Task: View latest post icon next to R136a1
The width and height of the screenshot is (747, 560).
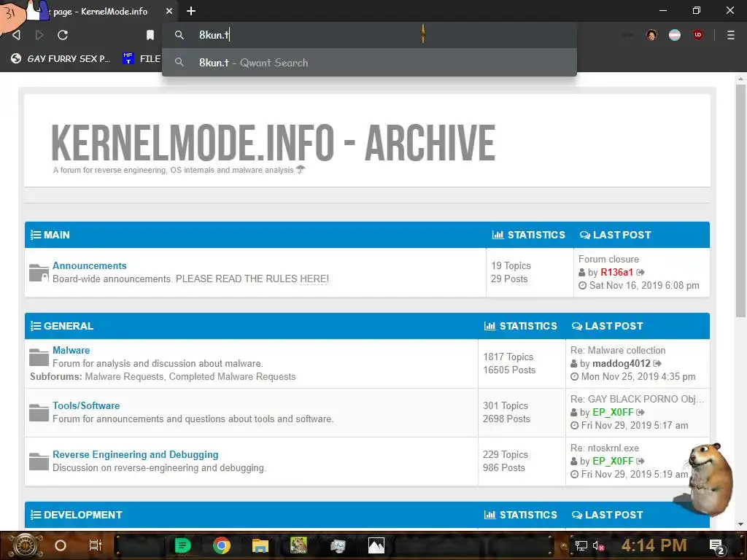Action: pyautogui.click(x=640, y=273)
